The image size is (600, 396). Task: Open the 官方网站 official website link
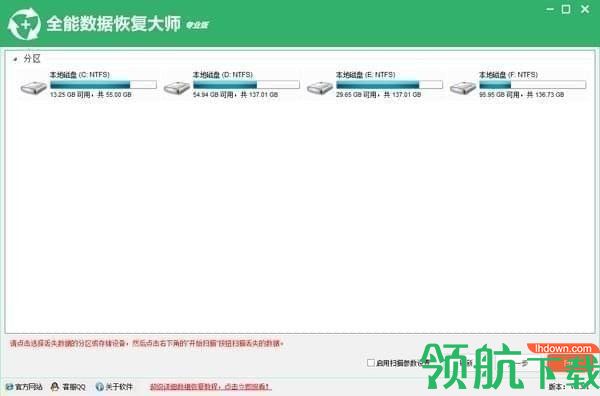tap(24, 387)
